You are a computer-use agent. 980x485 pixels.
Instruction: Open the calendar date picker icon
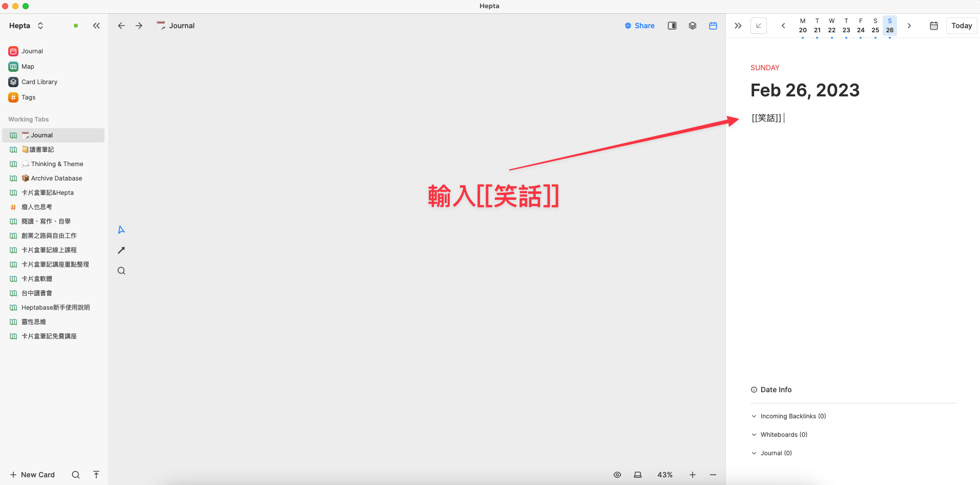933,26
